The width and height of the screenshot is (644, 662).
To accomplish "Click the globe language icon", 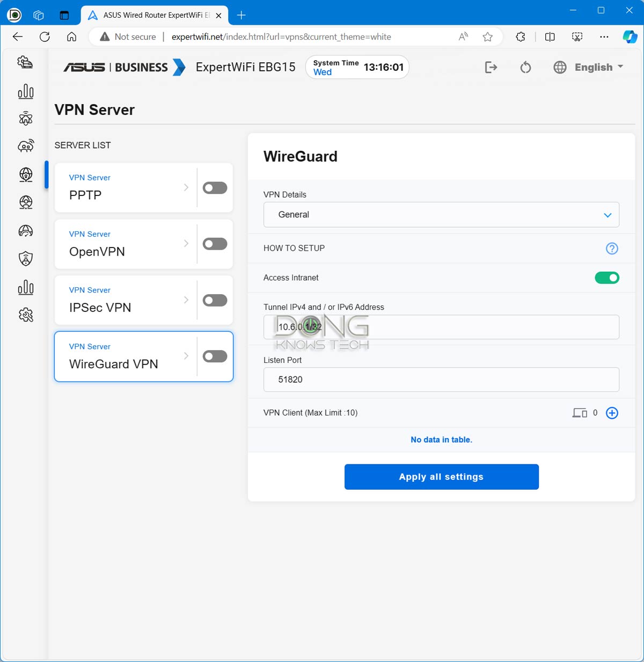I will 560,67.
